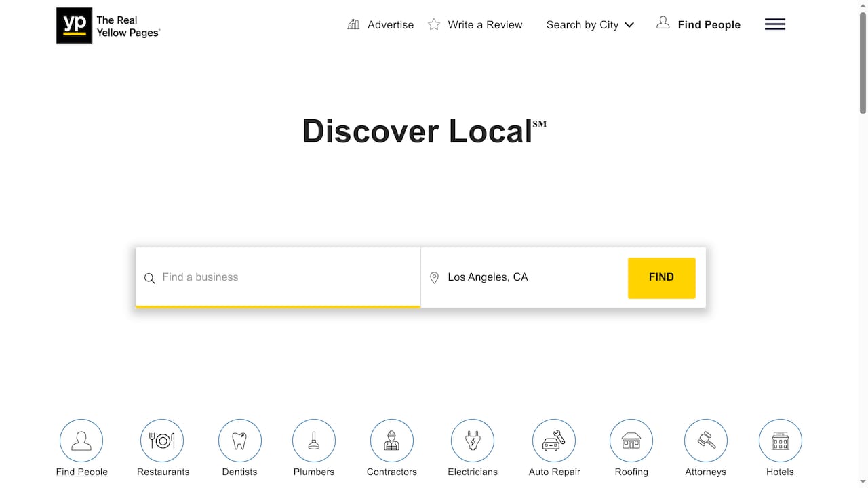This screenshot has height=488, width=868.
Task: Click the yellow FIND button
Action: point(661,277)
